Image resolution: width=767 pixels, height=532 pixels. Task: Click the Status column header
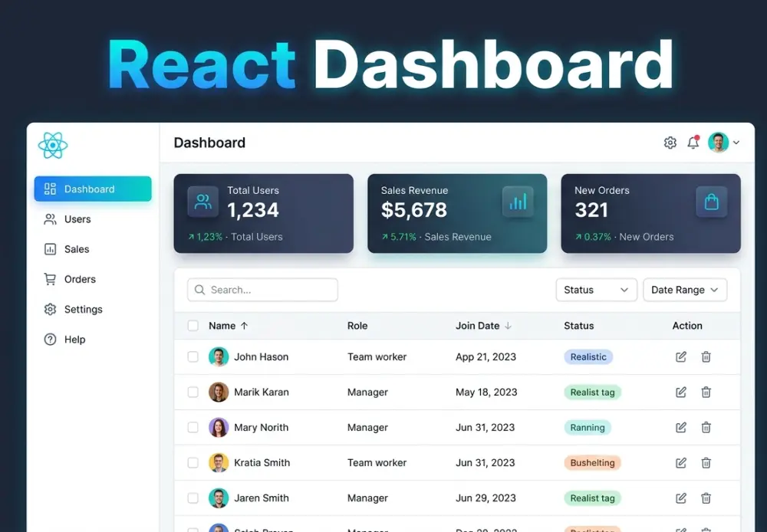tap(578, 326)
